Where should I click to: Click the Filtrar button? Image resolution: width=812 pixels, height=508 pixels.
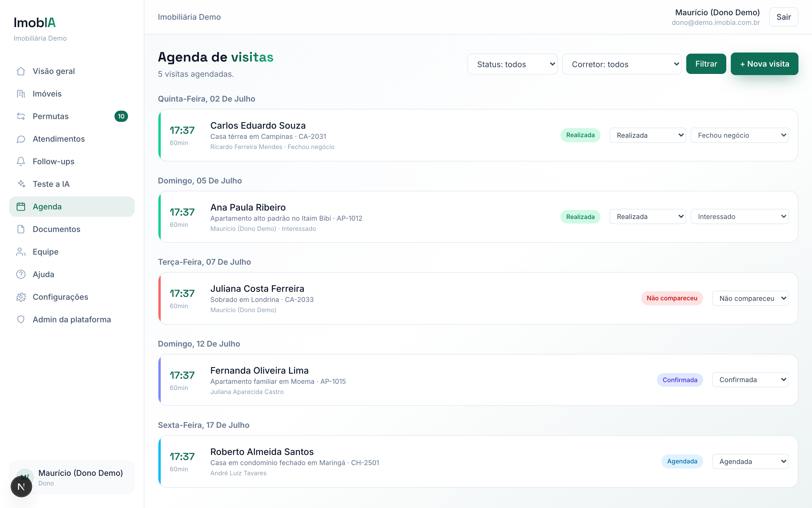tap(706, 64)
